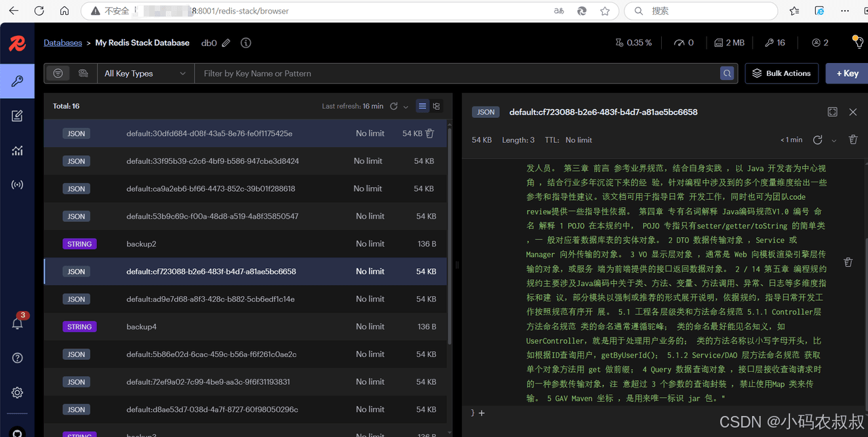This screenshot has height=437, width=868.
Task: Click the key name in details header
Action: tap(603, 112)
